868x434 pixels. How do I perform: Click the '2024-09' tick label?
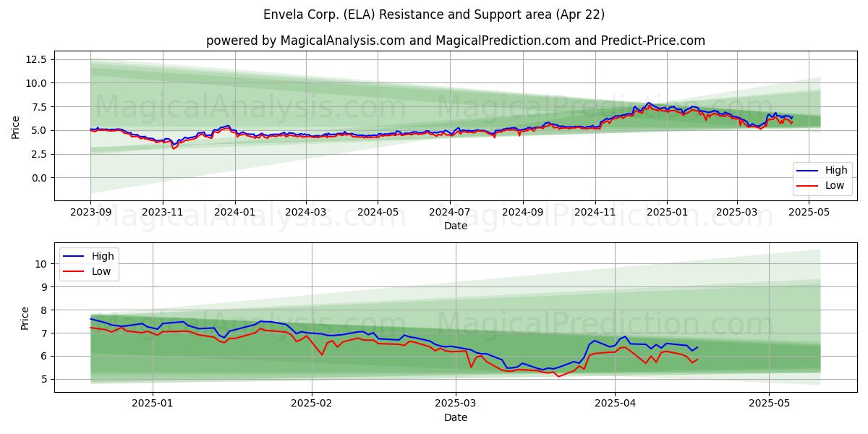click(522, 212)
